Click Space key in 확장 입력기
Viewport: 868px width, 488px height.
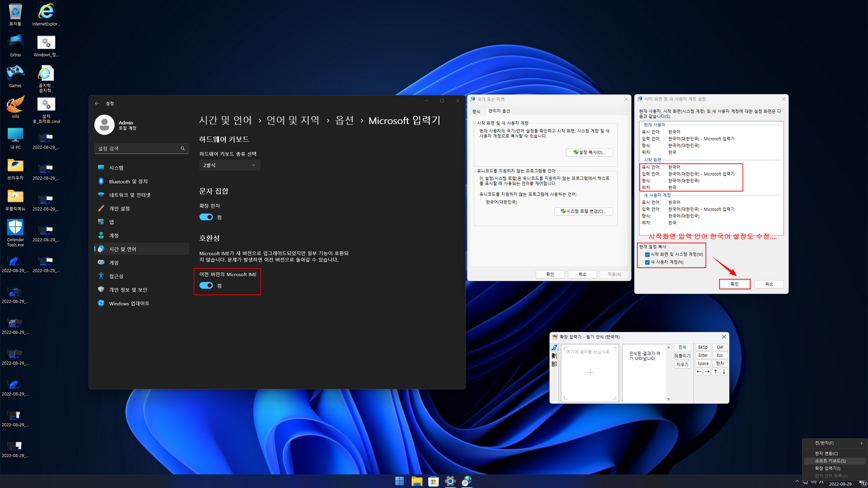(x=703, y=364)
